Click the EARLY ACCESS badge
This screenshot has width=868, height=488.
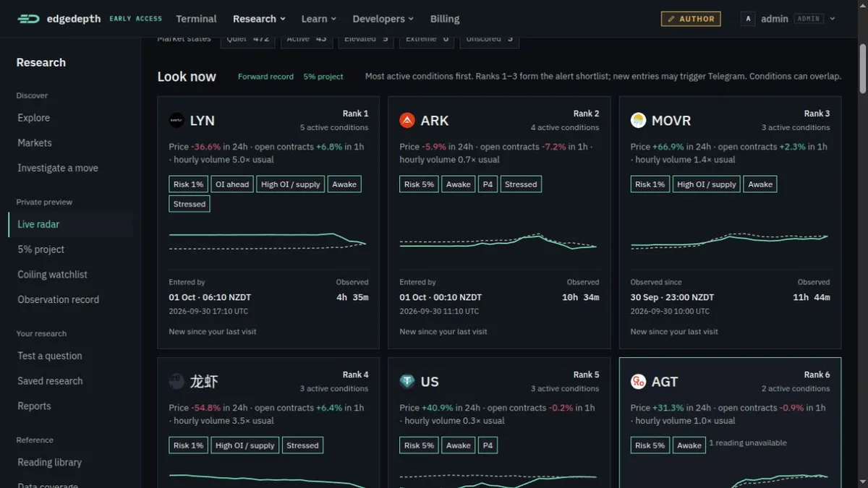click(136, 19)
